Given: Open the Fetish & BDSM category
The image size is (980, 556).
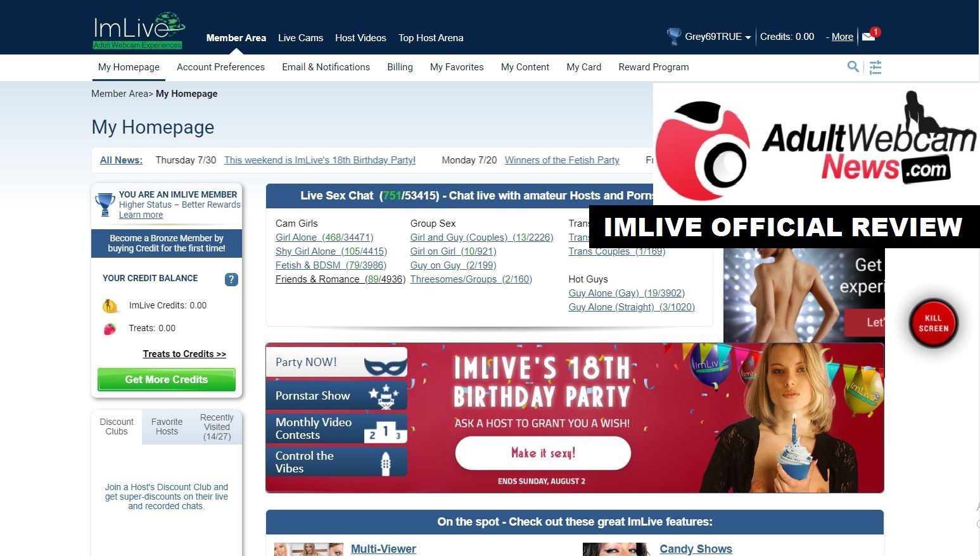Looking at the screenshot, I should click(331, 265).
